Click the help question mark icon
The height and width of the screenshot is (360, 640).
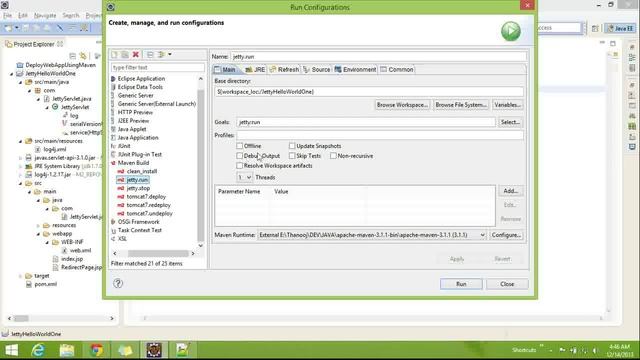(x=118, y=283)
